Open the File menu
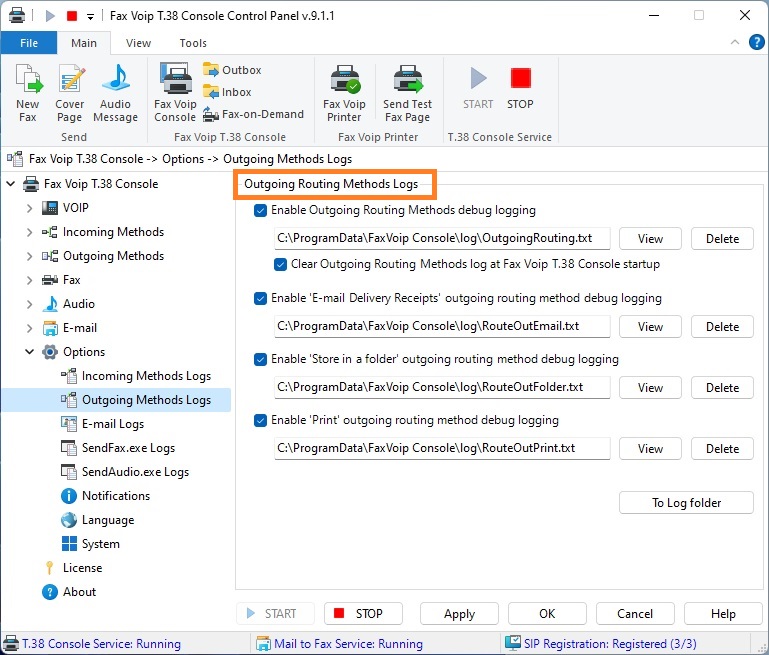 click(29, 43)
